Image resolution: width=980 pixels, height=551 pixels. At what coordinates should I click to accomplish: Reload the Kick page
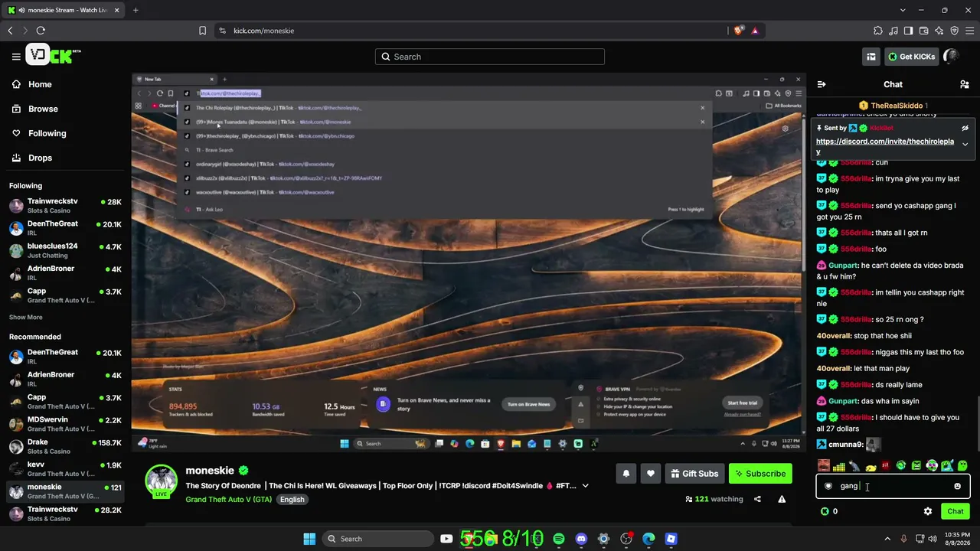point(41,31)
